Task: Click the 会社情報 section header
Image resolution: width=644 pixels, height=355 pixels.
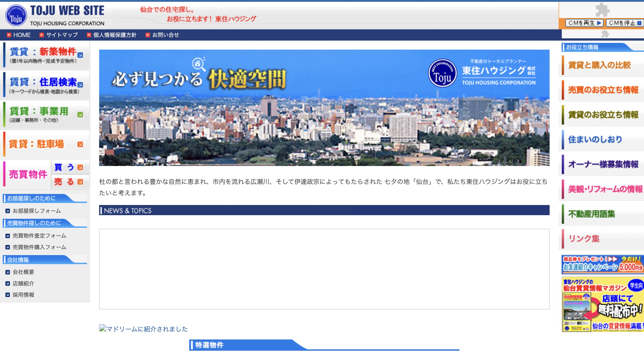Action: [x=45, y=260]
